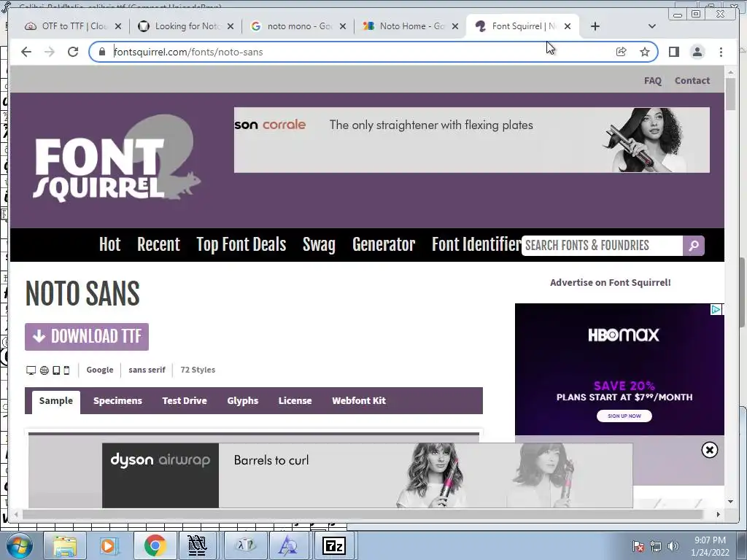Click the web use globe icon
747x560 pixels.
pos(44,370)
